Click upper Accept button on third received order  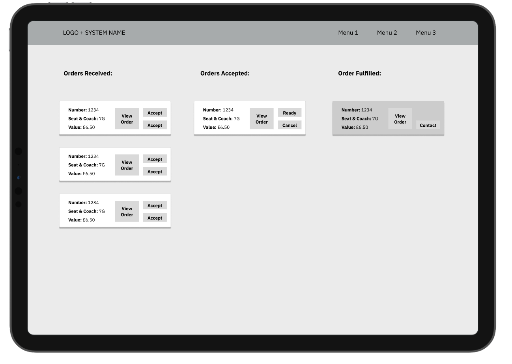155,206
